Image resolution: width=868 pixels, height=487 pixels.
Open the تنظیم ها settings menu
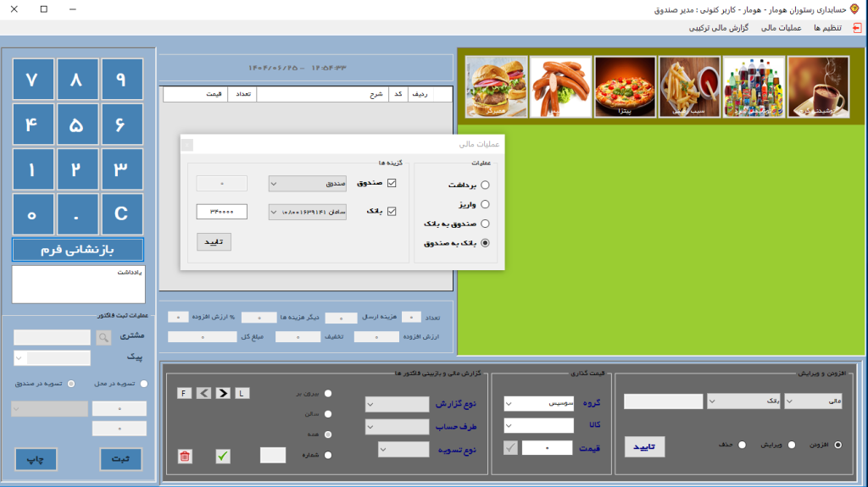(x=827, y=28)
